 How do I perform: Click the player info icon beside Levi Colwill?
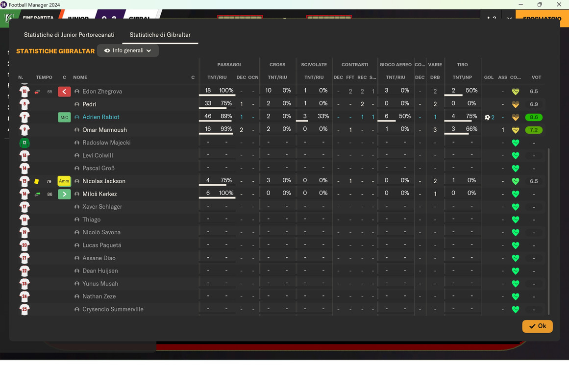tap(77, 155)
